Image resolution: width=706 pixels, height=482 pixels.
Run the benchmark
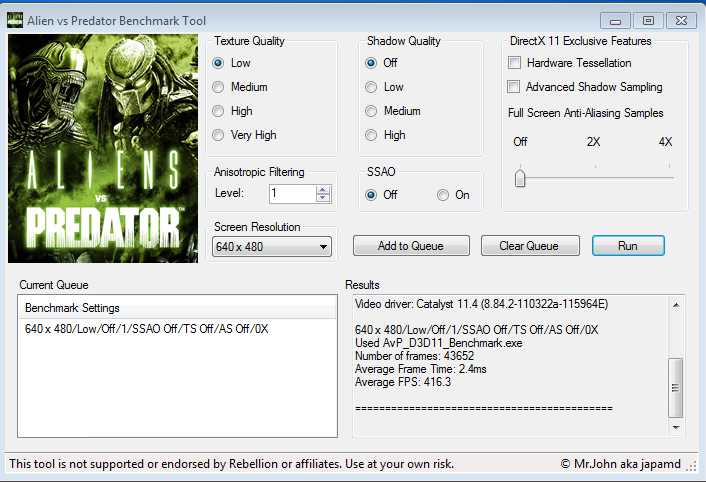(x=628, y=246)
